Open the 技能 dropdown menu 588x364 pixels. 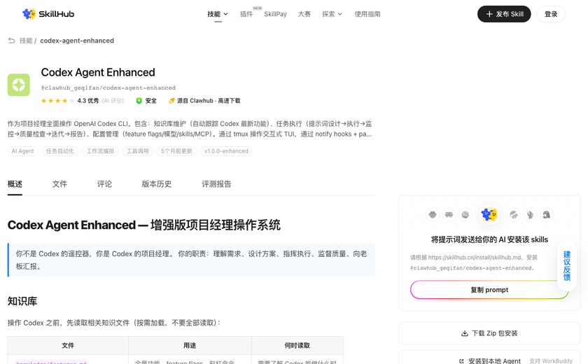pyautogui.click(x=218, y=14)
